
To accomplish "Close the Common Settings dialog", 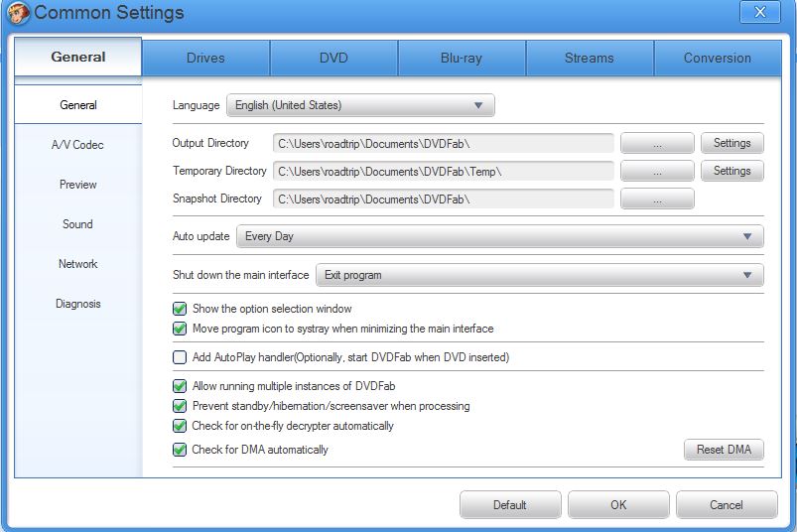I will click(x=760, y=12).
